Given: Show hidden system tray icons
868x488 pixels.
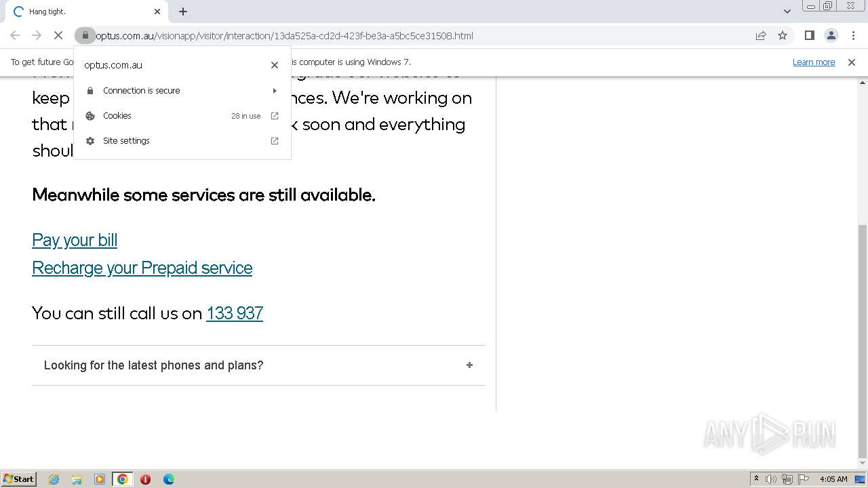Looking at the screenshot, I should tap(756, 479).
